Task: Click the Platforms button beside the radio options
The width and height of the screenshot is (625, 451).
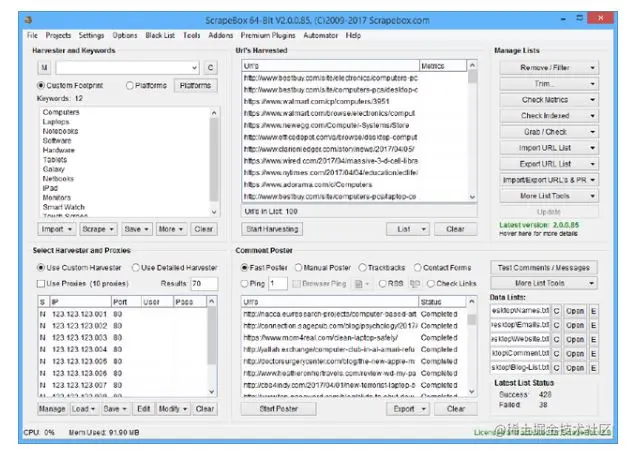Action: click(195, 85)
